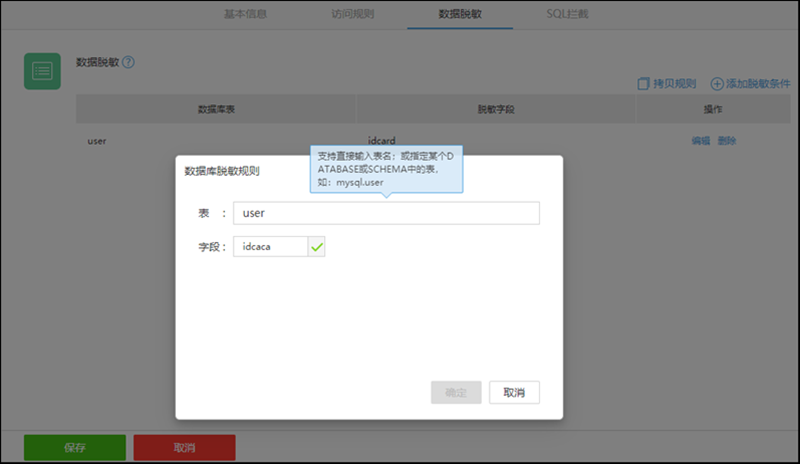
Task: Click the green 保存 button
Action: [75, 447]
